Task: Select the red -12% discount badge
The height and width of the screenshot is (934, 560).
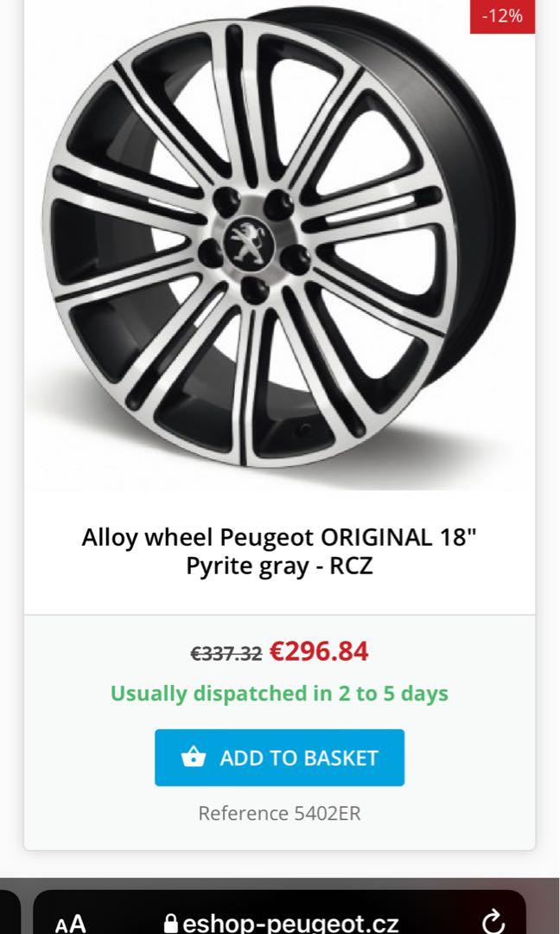Action: tap(503, 15)
